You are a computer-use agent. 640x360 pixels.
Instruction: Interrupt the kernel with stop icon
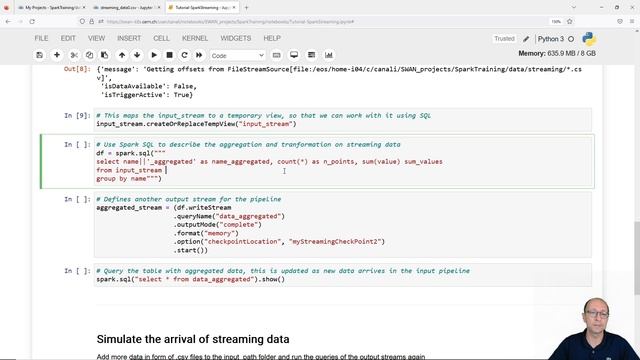click(169, 55)
